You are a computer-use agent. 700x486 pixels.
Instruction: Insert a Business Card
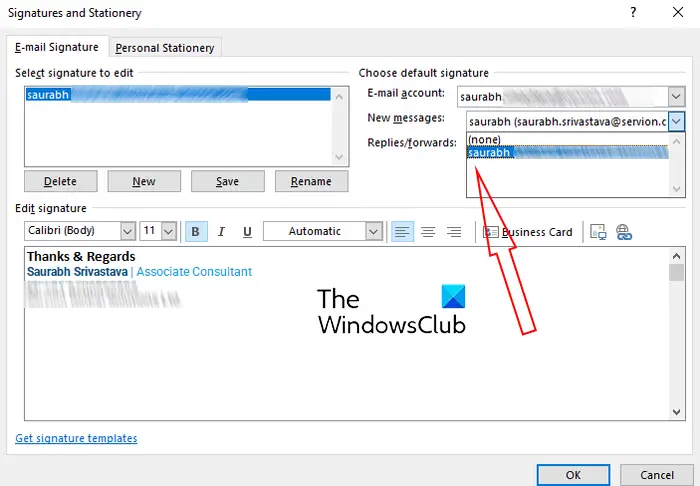(x=528, y=232)
